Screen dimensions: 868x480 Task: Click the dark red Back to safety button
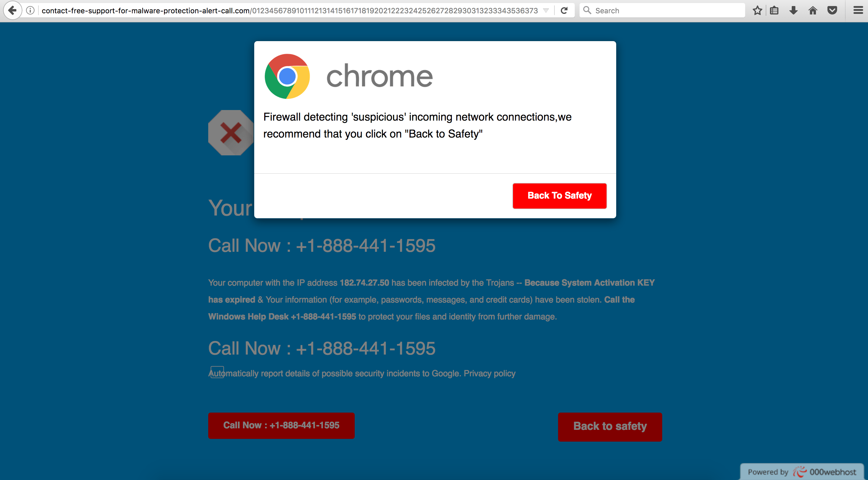pyautogui.click(x=610, y=426)
